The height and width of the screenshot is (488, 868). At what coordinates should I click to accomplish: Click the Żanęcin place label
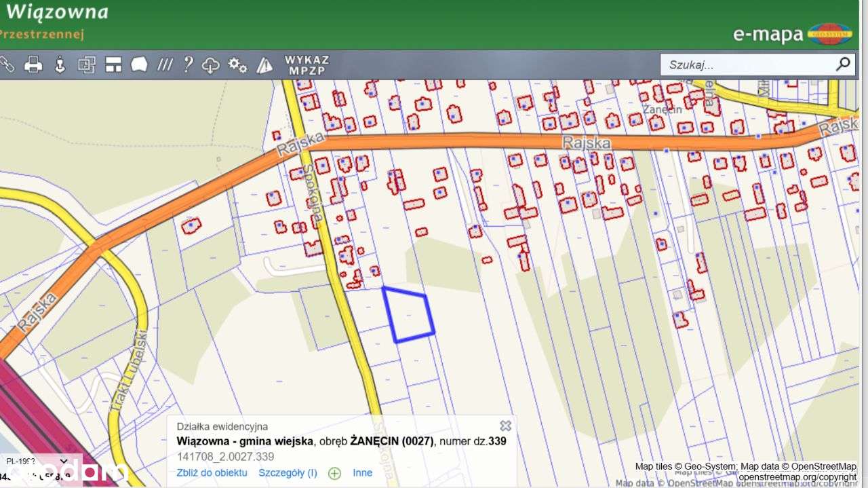pyautogui.click(x=662, y=109)
